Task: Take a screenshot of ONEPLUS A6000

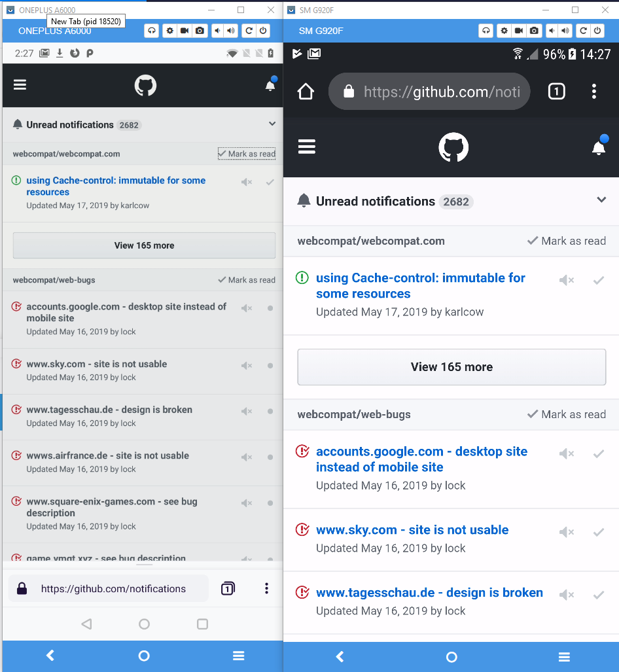Action: 200,31
